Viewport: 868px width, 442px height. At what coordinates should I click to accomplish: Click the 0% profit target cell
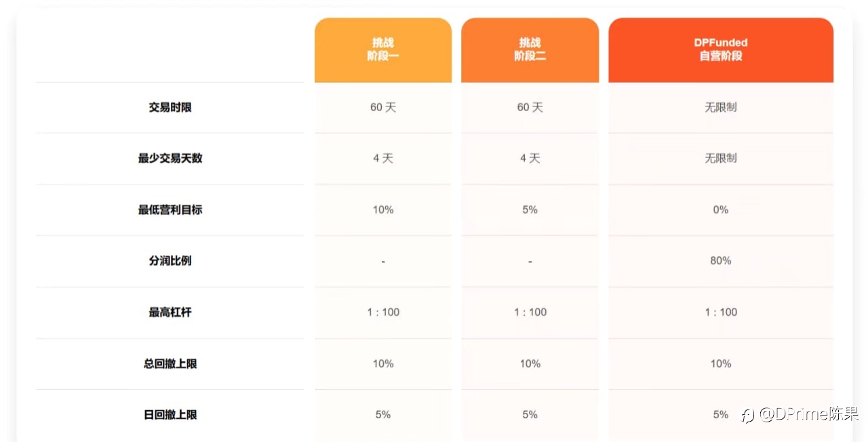click(721, 209)
